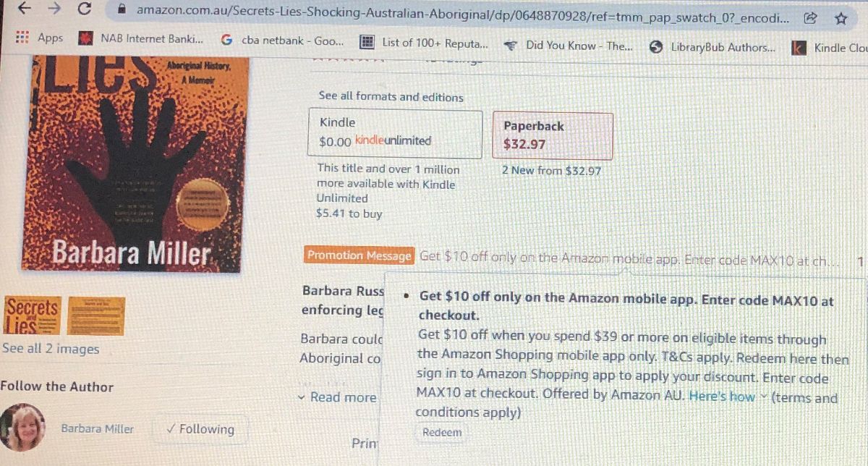Share this page via the share icon
868x466 pixels.
coord(811,17)
